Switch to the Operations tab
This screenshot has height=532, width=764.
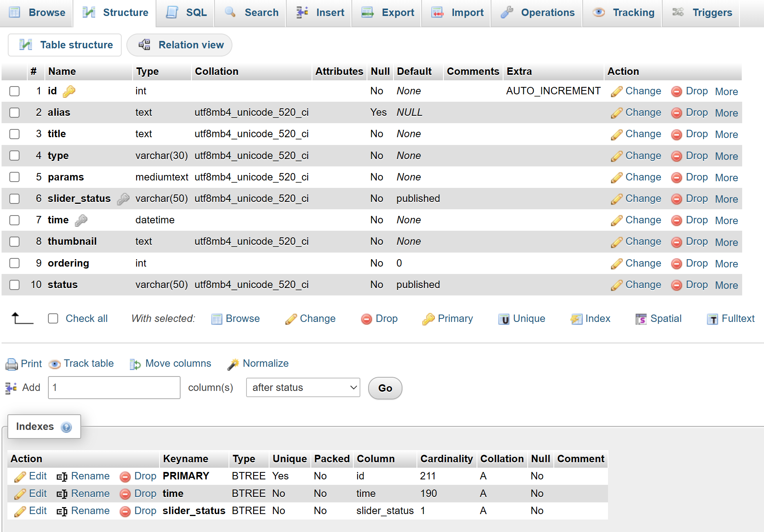click(x=537, y=13)
